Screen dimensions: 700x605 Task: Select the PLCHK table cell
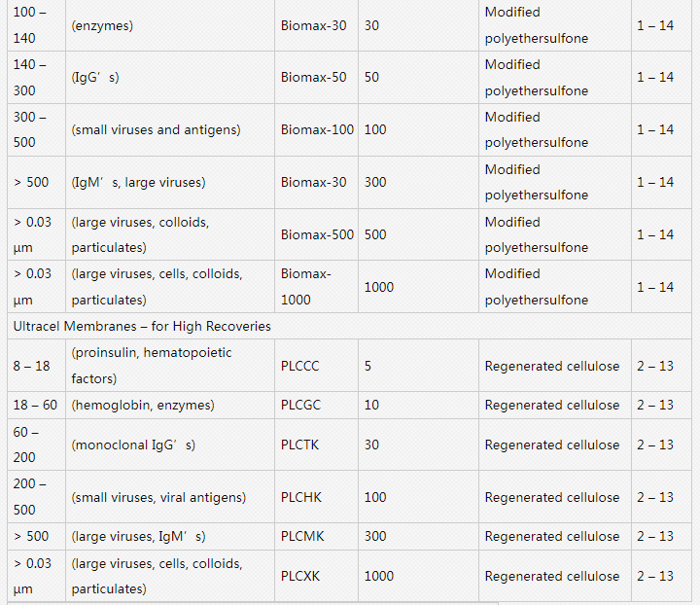coord(301,497)
